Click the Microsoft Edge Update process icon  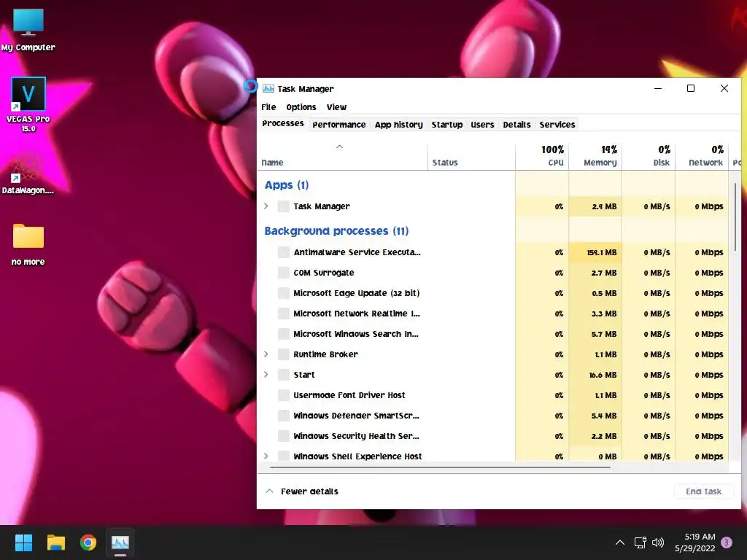tap(284, 293)
